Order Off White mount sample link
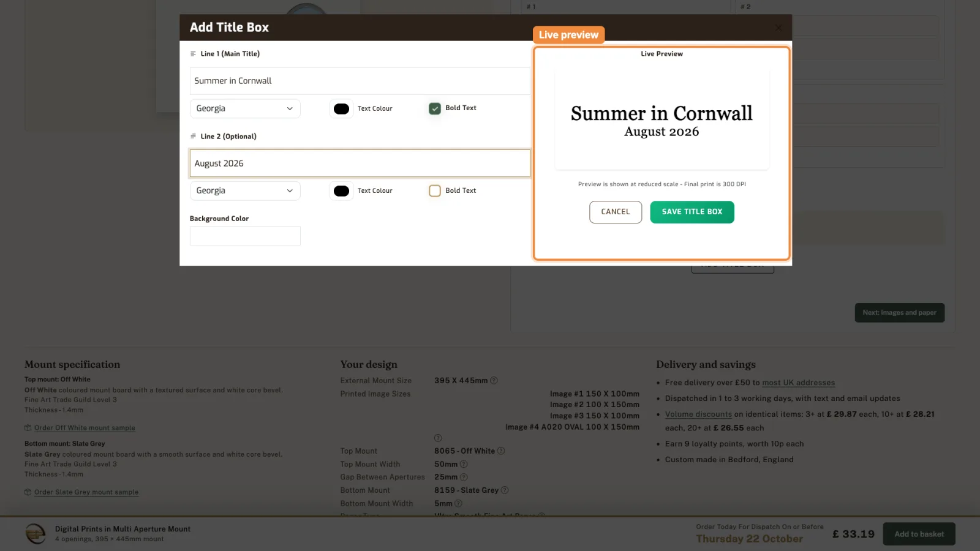Image resolution: width=980 pixels, height=551 pixels. (85, 428)
